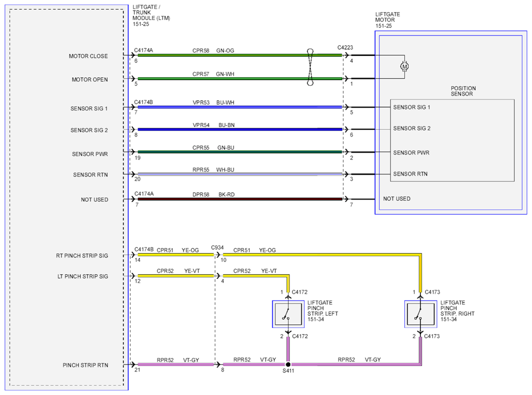Click SENSOR SIG 2 inside the position sensor

point(412,128)
